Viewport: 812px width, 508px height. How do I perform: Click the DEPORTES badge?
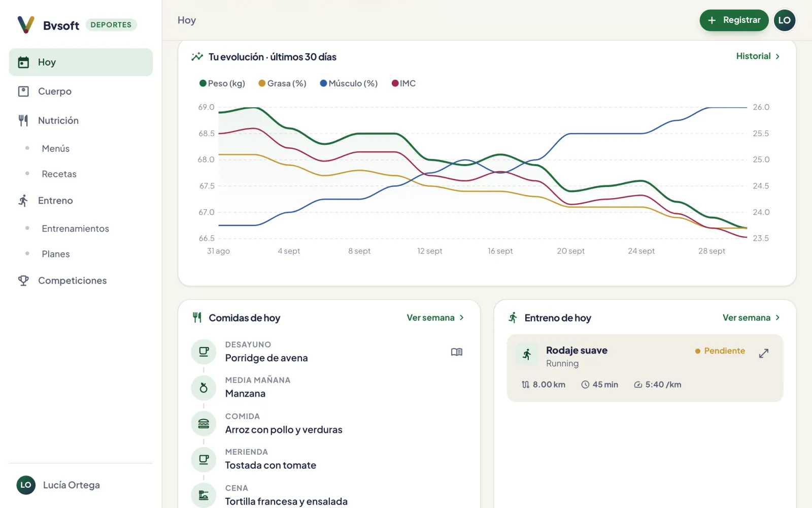(x=111, y=25)
